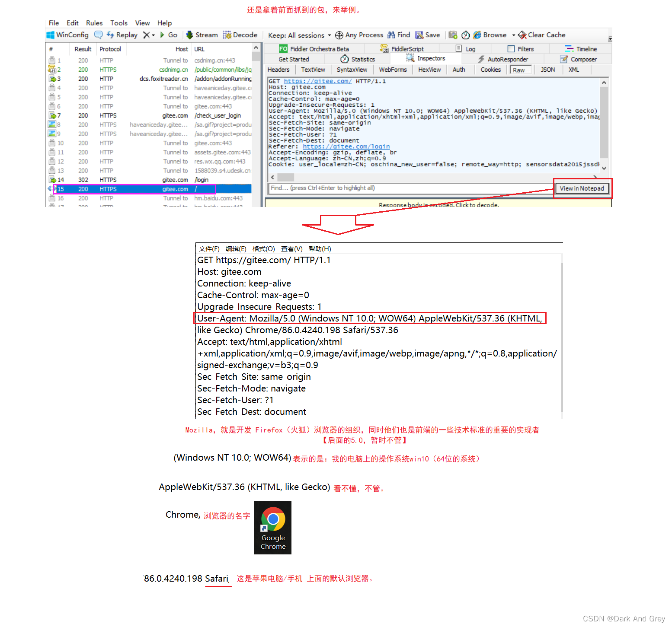Image resolution: width=672 pixels, height=627 pixels.
Task: Open the Rules menu
Action: coord(94,23)
